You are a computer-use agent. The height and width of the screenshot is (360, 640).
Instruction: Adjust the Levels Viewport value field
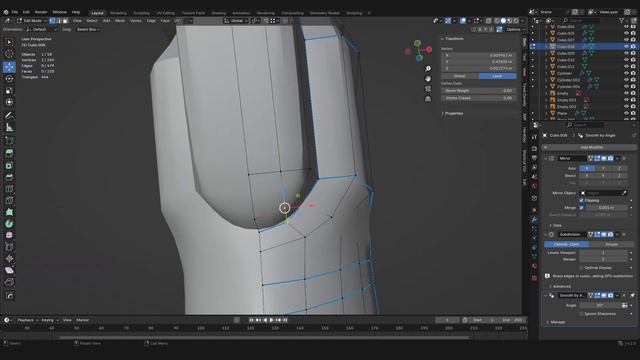coord(603,253)
